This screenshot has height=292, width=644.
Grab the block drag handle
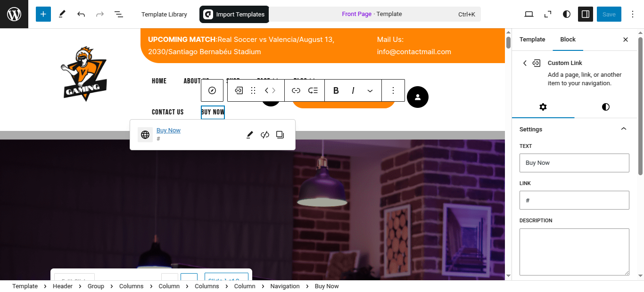coord(253,90)
